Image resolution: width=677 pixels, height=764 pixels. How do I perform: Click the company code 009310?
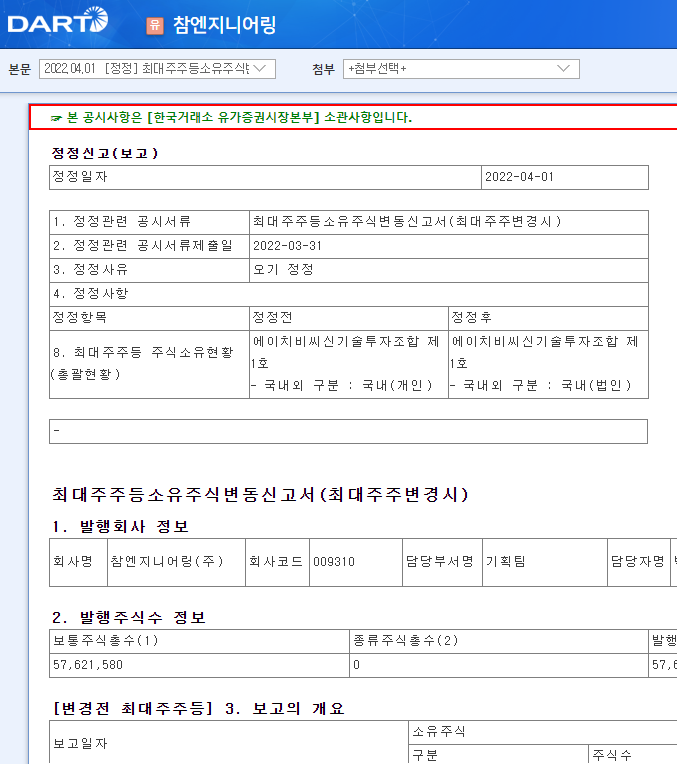point(356,562)
